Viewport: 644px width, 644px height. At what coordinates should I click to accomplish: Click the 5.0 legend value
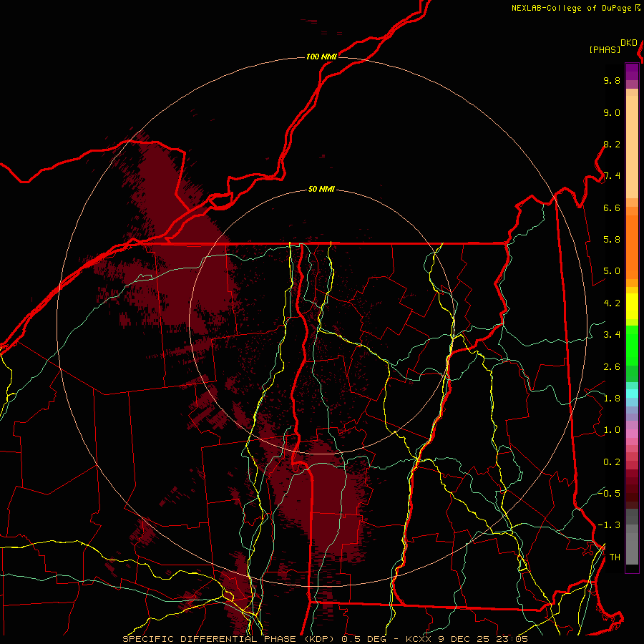coord(612,271)
